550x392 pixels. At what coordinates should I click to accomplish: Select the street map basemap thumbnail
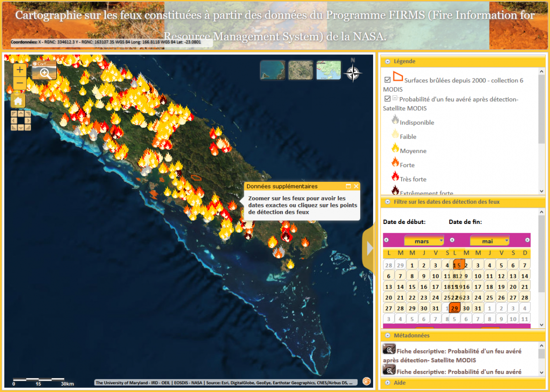coord(328,70)
